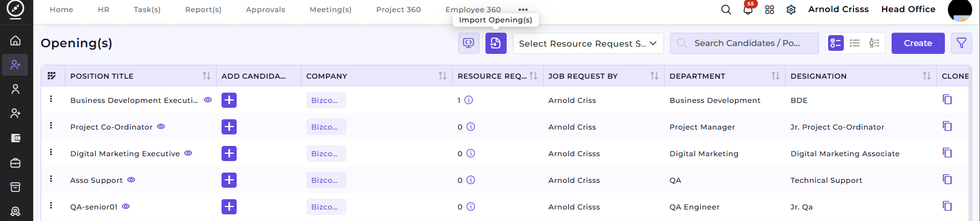This screenshot has height=221, width=980.
Task: Open notifications bell with 55 badge
Action: (x=748, y=10)
